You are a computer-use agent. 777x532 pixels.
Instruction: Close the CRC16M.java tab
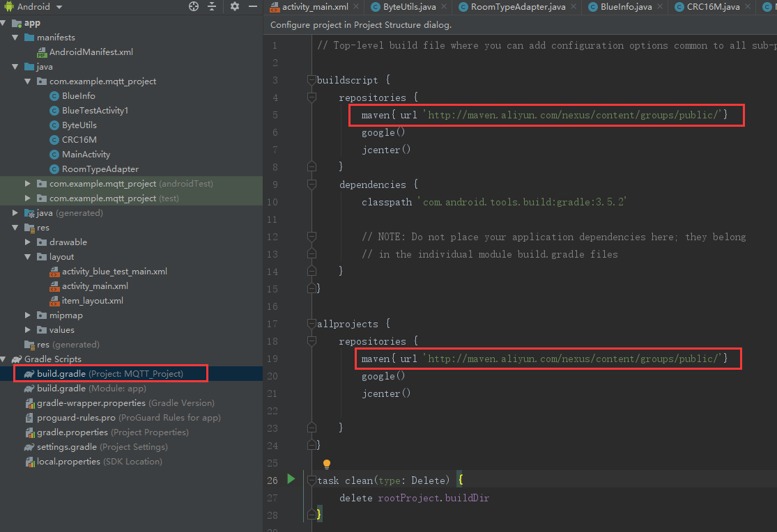tap(748, 7)
